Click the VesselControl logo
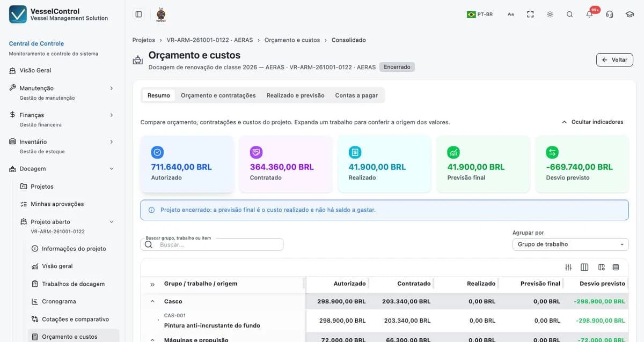Screen dimensions: 644x342 (18, 14)
